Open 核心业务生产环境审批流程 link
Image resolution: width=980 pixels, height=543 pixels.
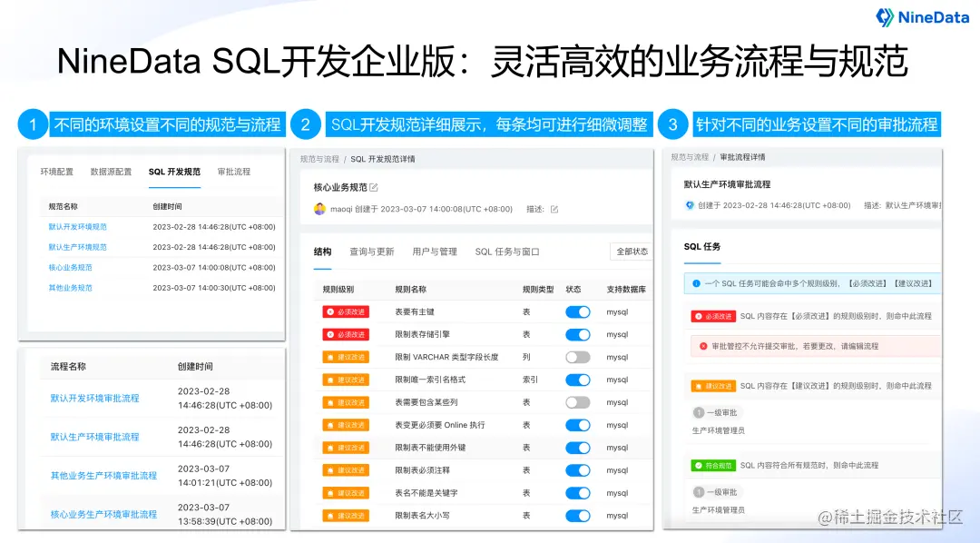click(103, 514)
